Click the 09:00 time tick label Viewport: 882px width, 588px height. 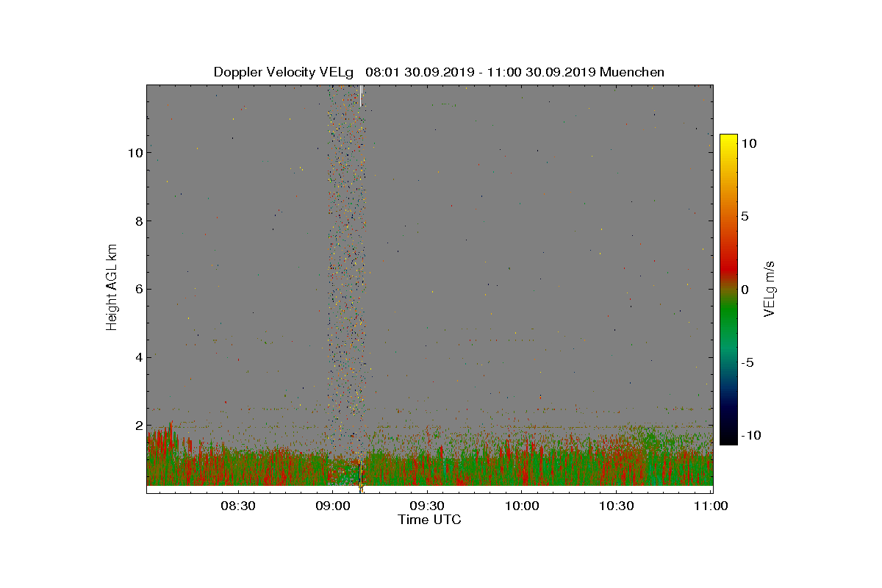click(332, 506)
